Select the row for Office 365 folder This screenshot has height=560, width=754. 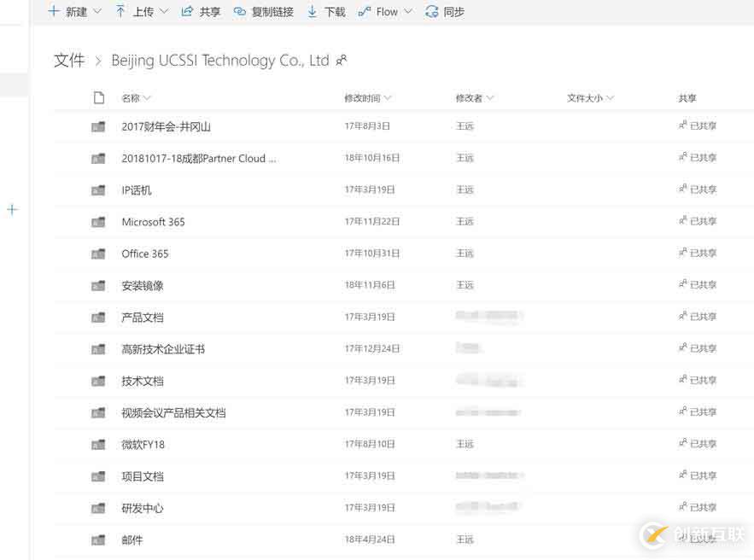146,253
